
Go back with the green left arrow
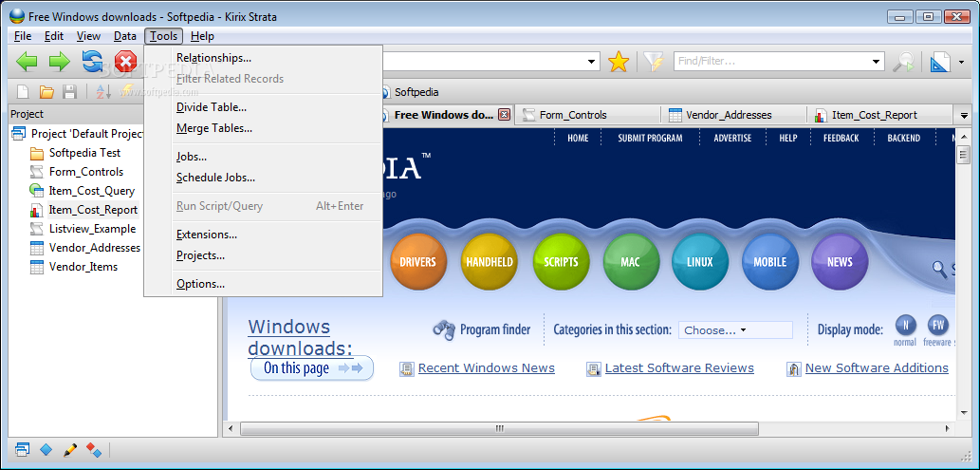pyautogui.click(x=27, y=62)
